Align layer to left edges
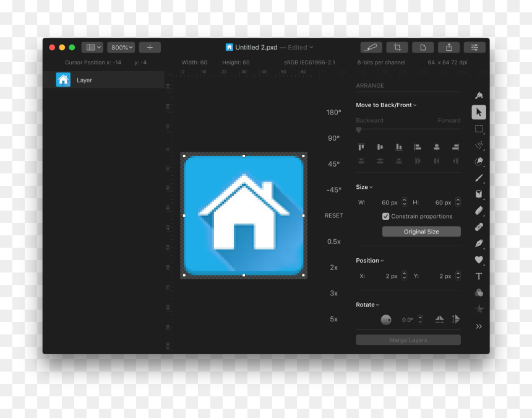The image size is (532, 418). (x=418, y=147)
